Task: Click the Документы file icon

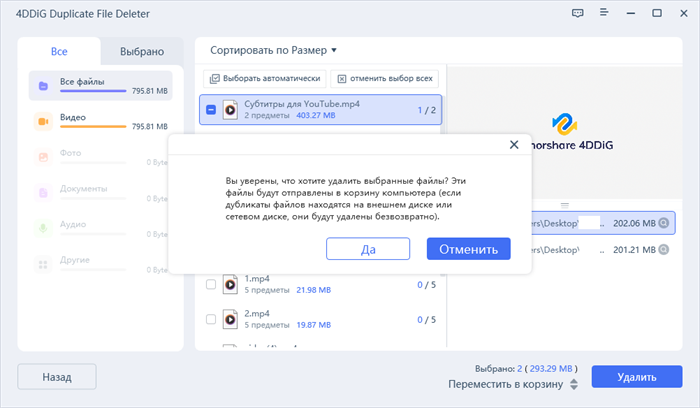Action: tap(43, 193)
